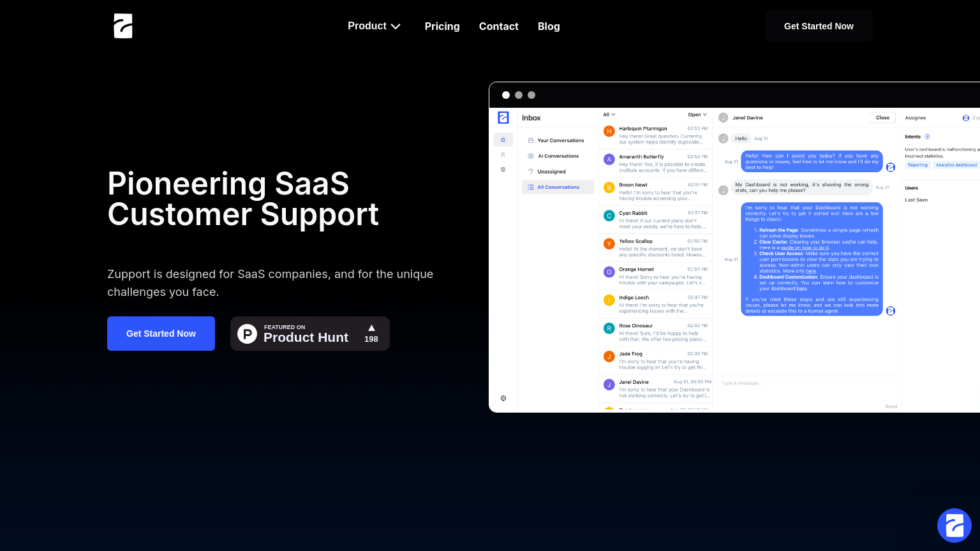This screenshot has height=551, width=980.
Task: Open the settings gear in the app sidebar
Action: tap(503, 399)
